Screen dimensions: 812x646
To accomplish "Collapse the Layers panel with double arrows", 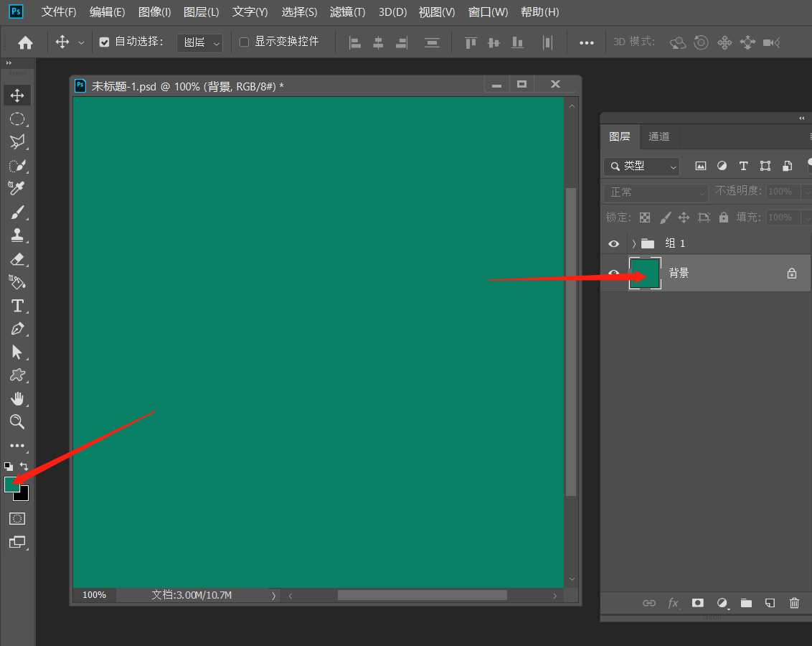I will click(x=802, y=118).
